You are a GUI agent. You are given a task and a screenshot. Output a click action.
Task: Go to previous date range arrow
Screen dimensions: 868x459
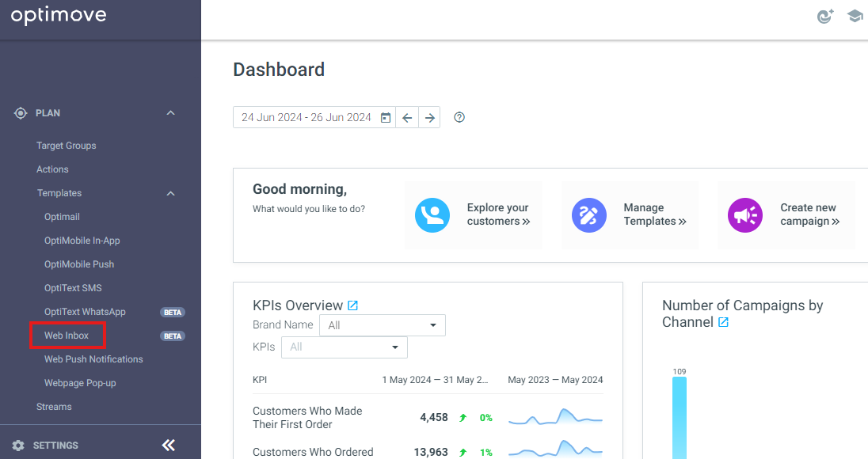click(407, 117)
